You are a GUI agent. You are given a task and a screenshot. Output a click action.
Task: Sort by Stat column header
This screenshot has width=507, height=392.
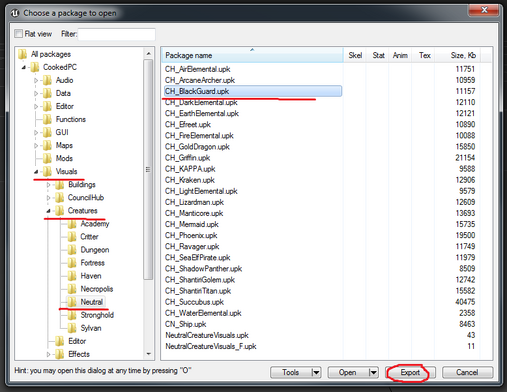point(378,55)
